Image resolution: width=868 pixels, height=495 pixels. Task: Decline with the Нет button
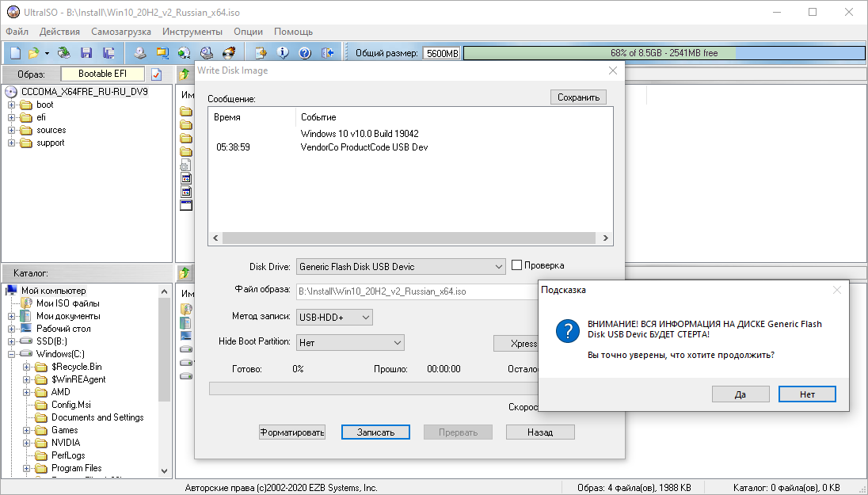click(x=807, y=394)
